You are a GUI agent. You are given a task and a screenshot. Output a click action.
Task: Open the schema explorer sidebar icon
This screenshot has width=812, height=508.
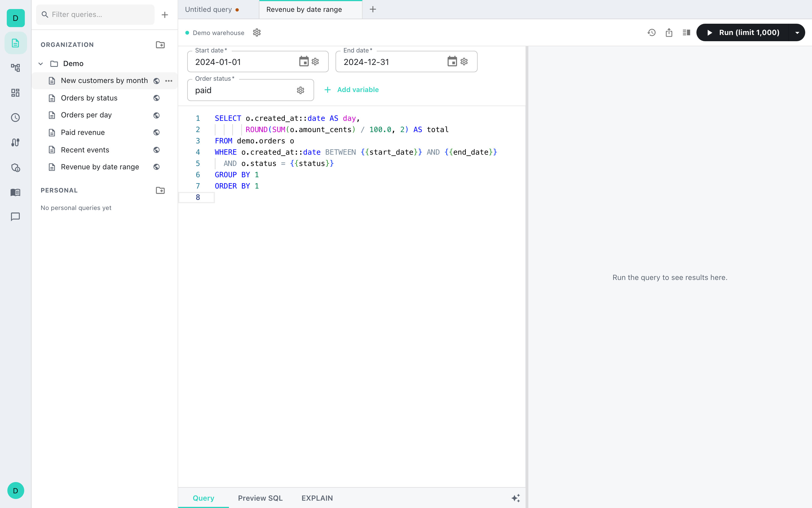pos(16,68)
